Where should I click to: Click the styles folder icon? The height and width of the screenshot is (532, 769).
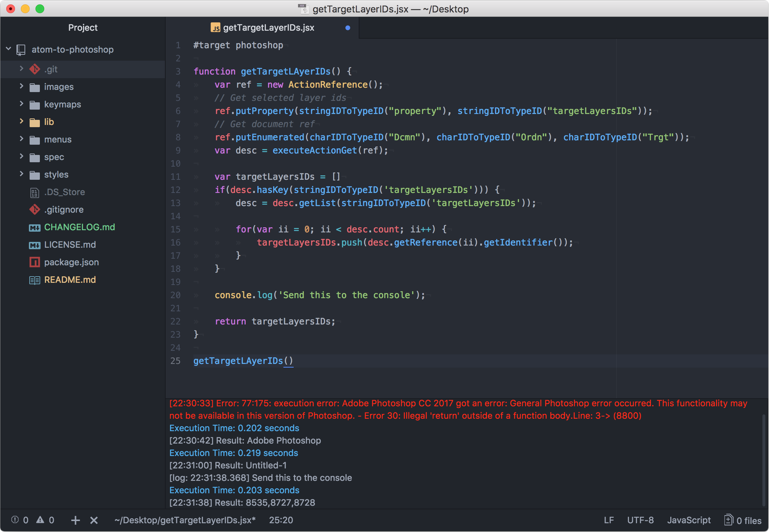coord(35,175)
